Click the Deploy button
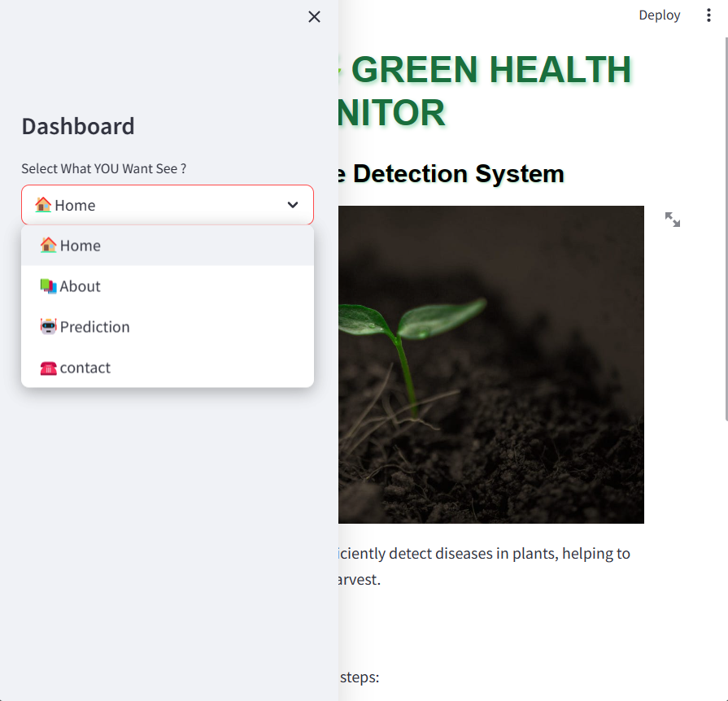 659,15
